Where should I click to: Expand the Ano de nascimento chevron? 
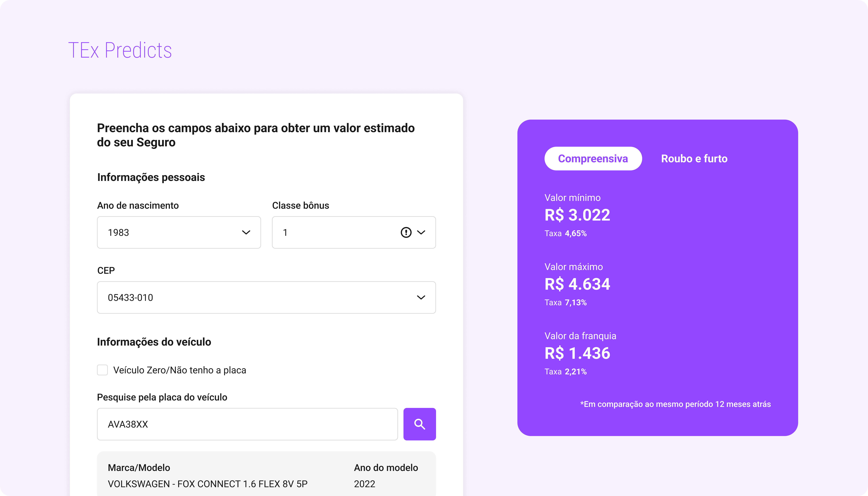click(246, 232)
